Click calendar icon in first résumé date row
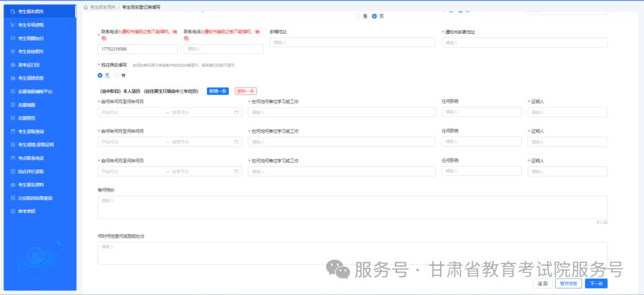This screenshot has height=295, width=644. (x=236, y=112)
